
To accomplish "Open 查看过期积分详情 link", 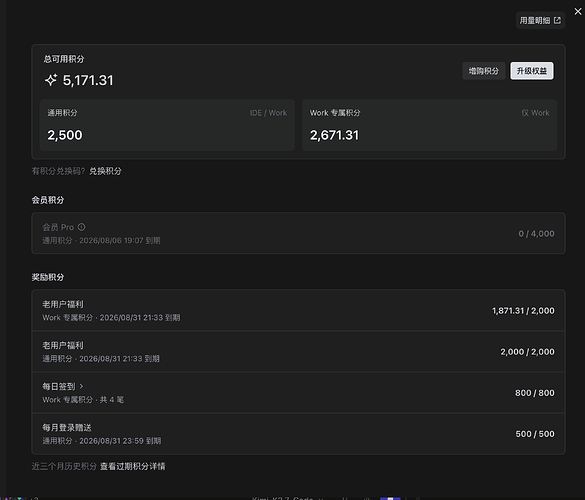I will coord(132,466).
